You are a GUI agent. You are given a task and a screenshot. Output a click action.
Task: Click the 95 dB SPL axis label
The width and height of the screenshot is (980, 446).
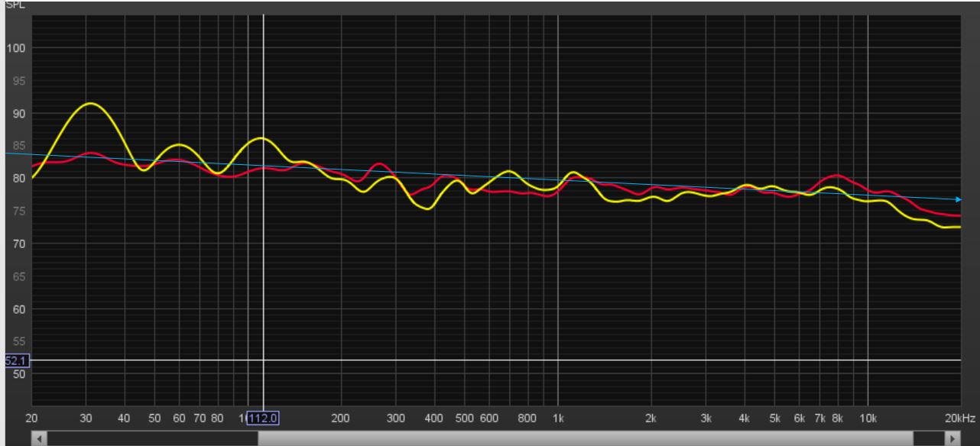(18, 81)
